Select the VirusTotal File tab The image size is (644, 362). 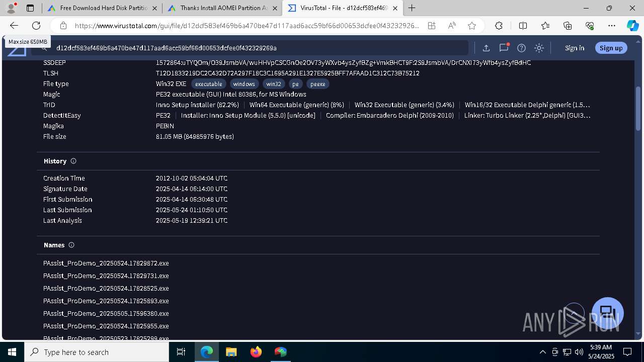point(342,8)
